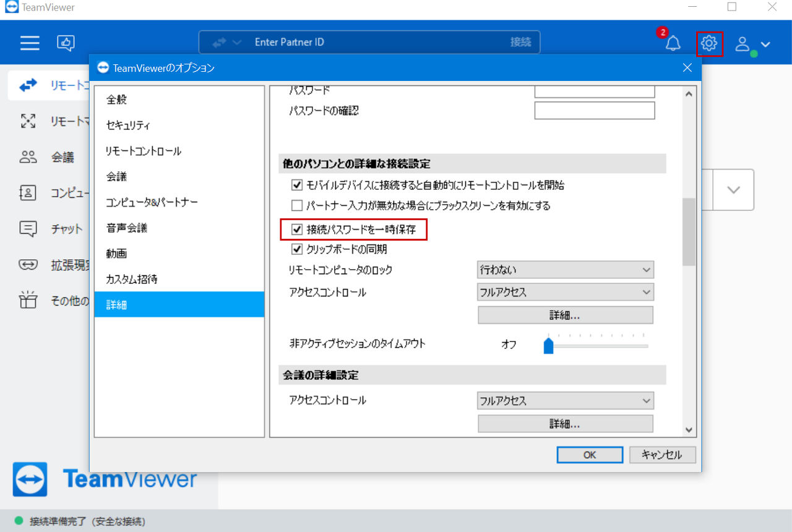
Task: Toggle 接続パスワードを一時保存 checkbox
Action: click(x=296, y=230)
